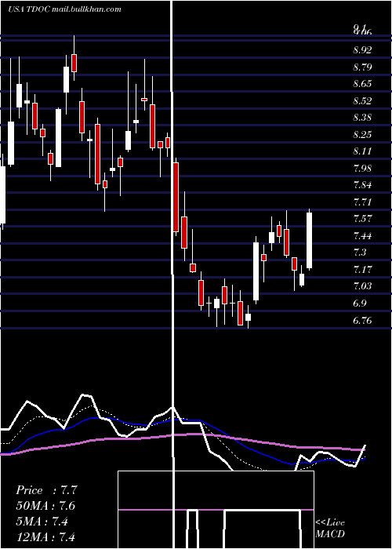Select the 8.38 price axis label

click(x=362, y=118)
